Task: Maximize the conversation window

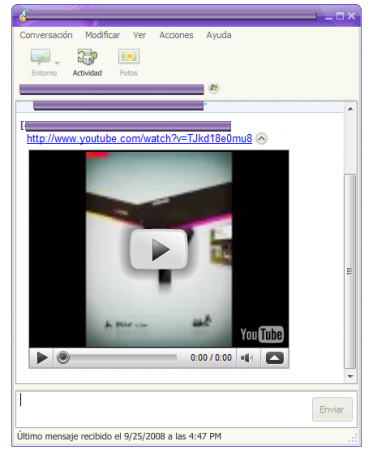Action: [x=340, y=16]
